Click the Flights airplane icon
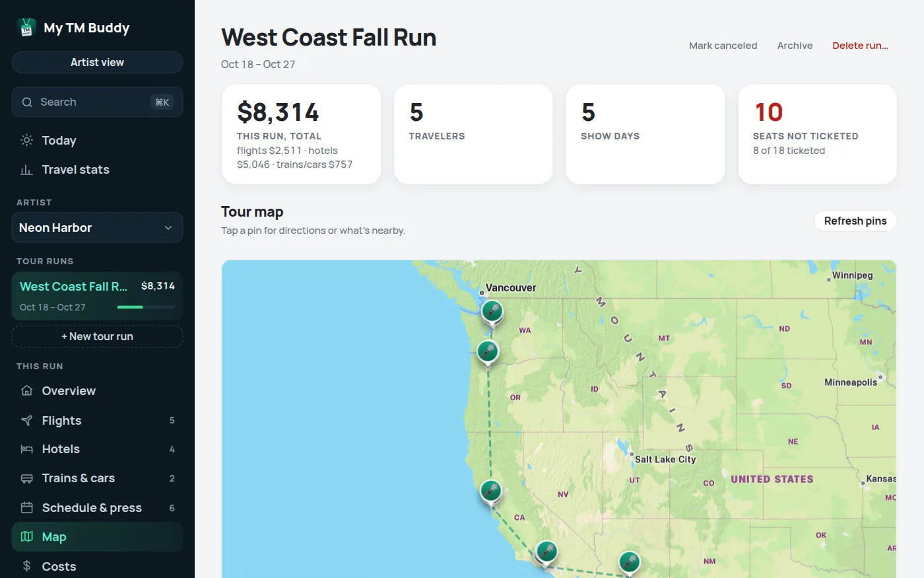 (27, 421)
